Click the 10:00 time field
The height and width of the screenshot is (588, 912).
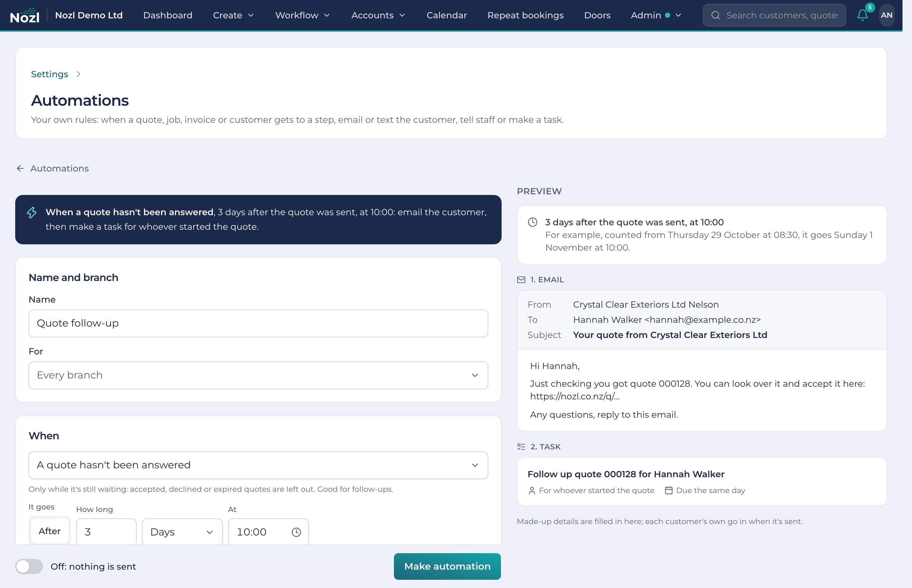268,532
